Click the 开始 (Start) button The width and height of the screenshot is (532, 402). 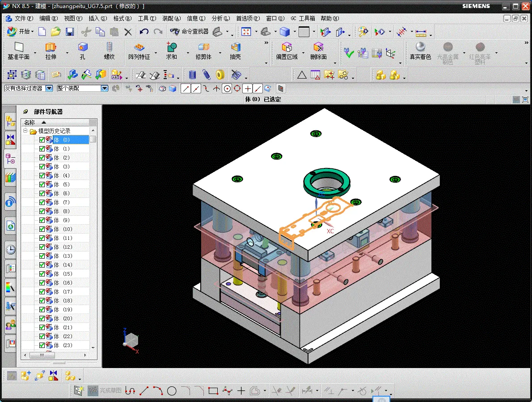click(21, 32)
